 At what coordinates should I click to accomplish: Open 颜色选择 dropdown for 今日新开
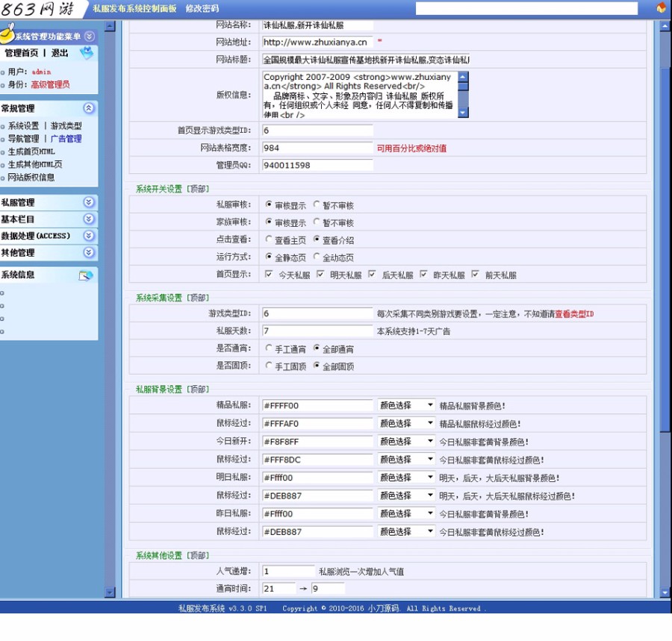[406, 441]
